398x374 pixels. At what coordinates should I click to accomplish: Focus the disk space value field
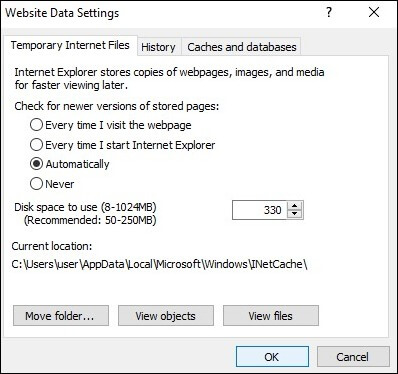pos(259,210)
